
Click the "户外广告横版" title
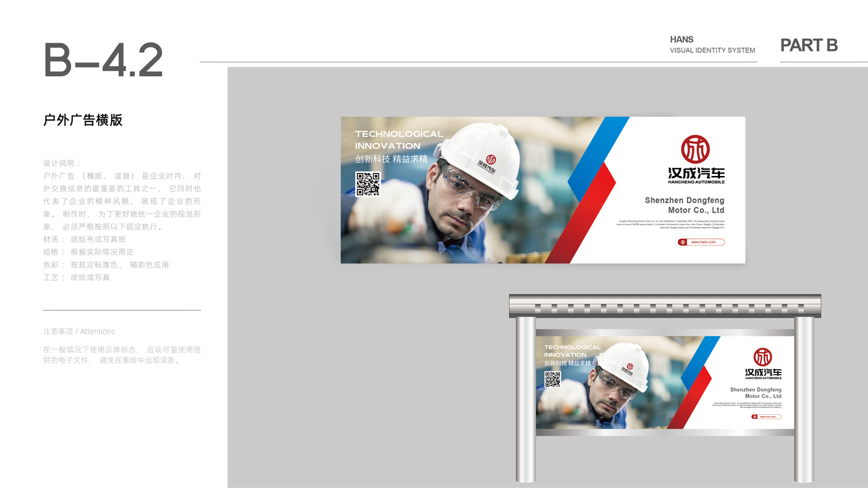[83, 120]
